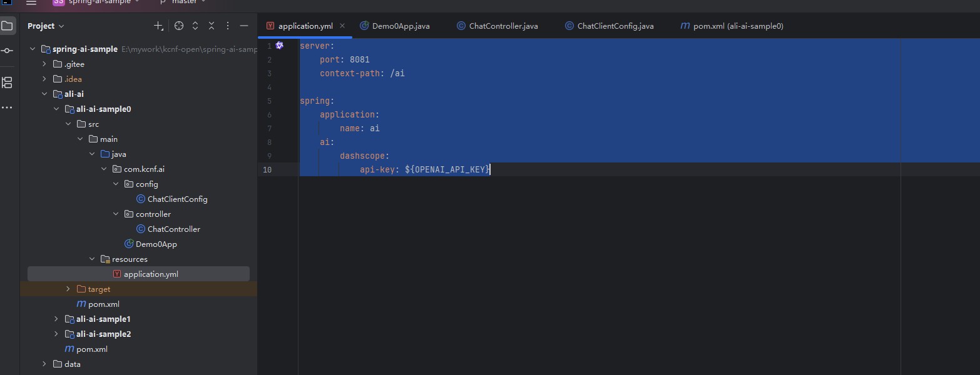Open the Project view dropdown

pos(46,26)
